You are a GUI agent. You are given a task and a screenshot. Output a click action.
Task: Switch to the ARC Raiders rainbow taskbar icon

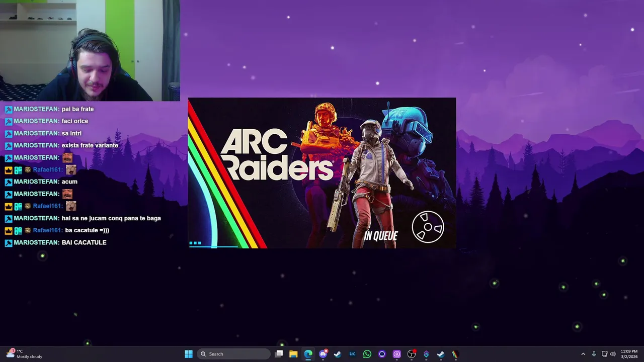click(455, 354)
